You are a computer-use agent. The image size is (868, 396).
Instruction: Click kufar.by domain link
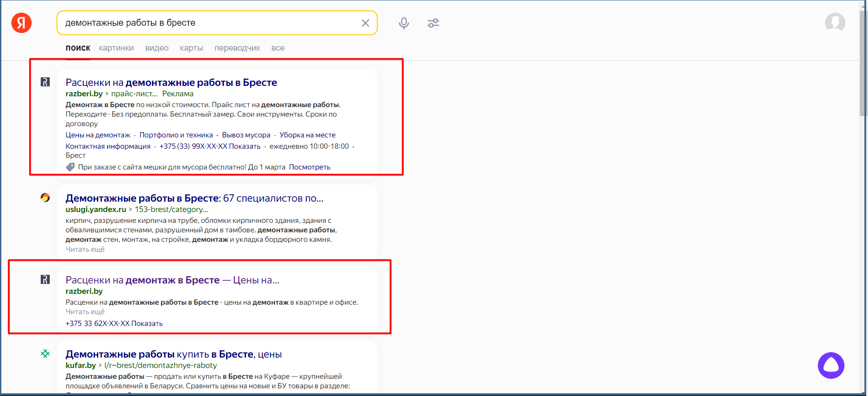click(x=81, y=365)
